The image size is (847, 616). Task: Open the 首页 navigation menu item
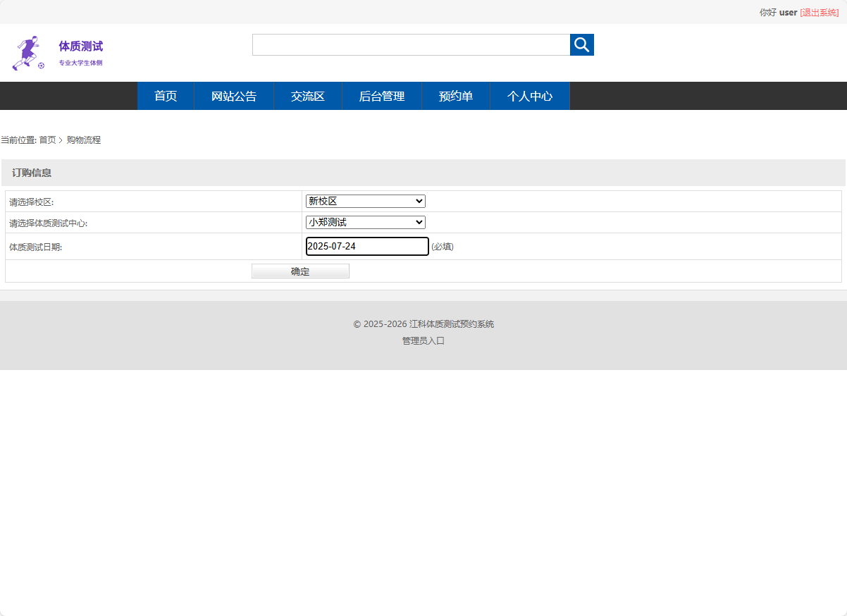tap(166, 96)
